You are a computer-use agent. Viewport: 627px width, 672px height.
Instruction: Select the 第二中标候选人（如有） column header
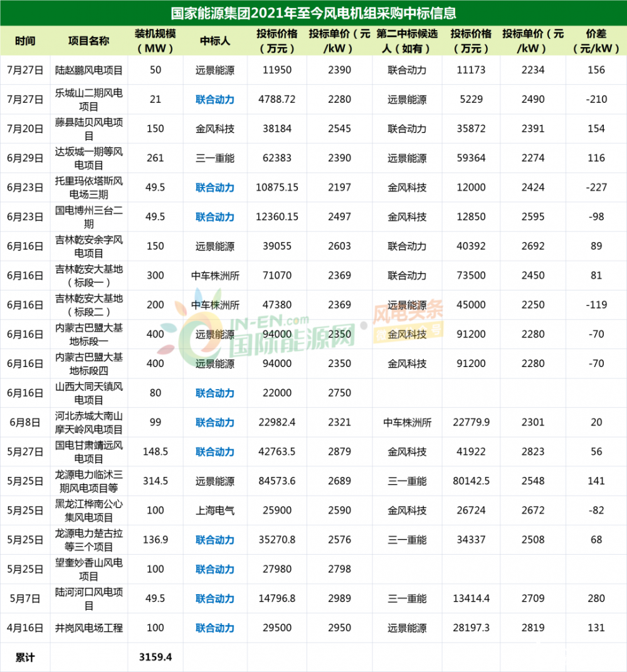pyautogui.click(x=407, y=41)
